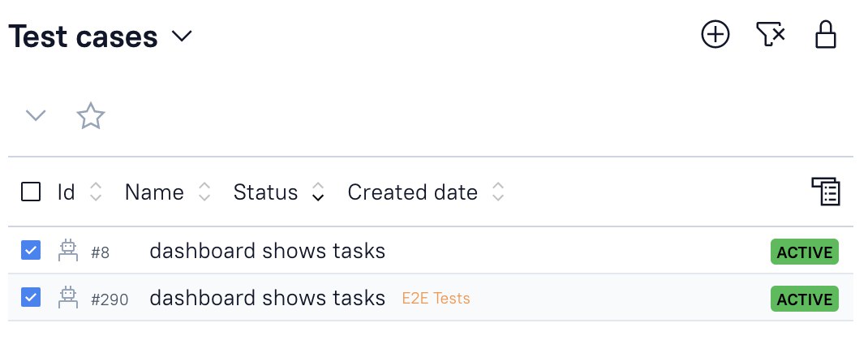
Task: Uncheck the checkbox for test #8
Action: pyautogui.click(x=31, y=252)
